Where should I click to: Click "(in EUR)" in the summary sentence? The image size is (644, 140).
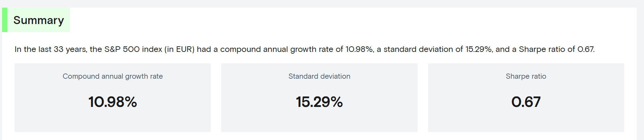tap(179, 49)
